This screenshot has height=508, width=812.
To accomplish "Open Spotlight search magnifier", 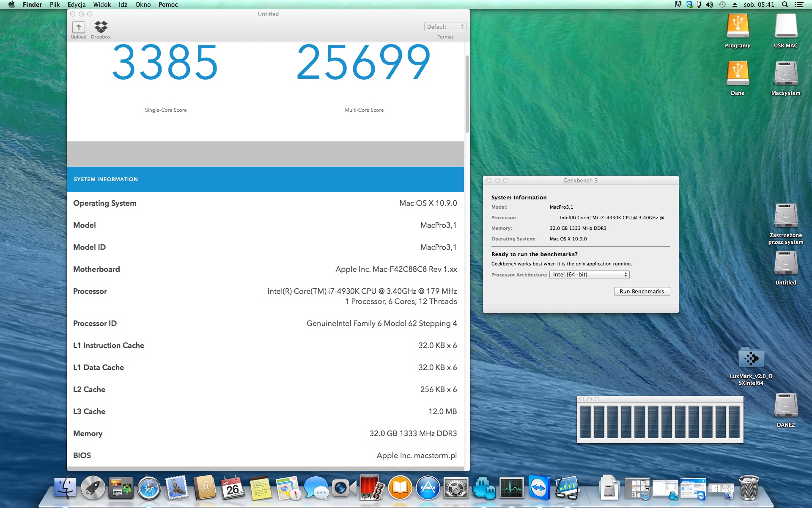I will tap(785, 5).
